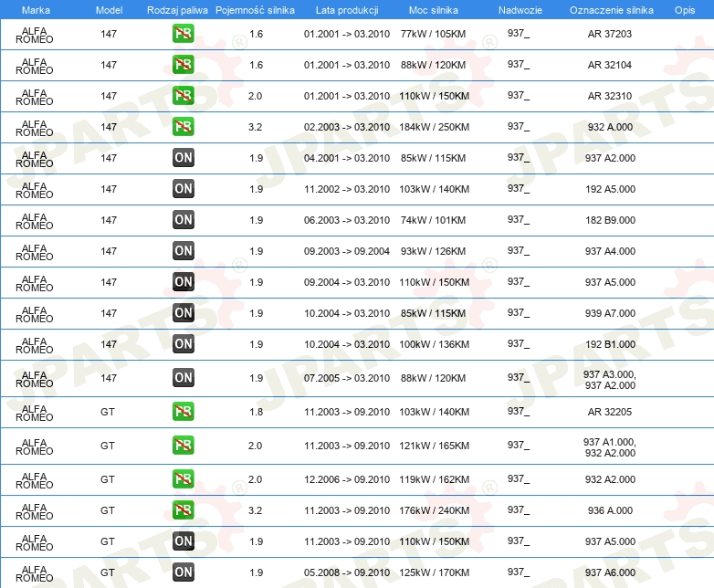Click diesel ON icon in 09.2004 row
The height and width of the screenshot is (588, 714).
[184, 281]
